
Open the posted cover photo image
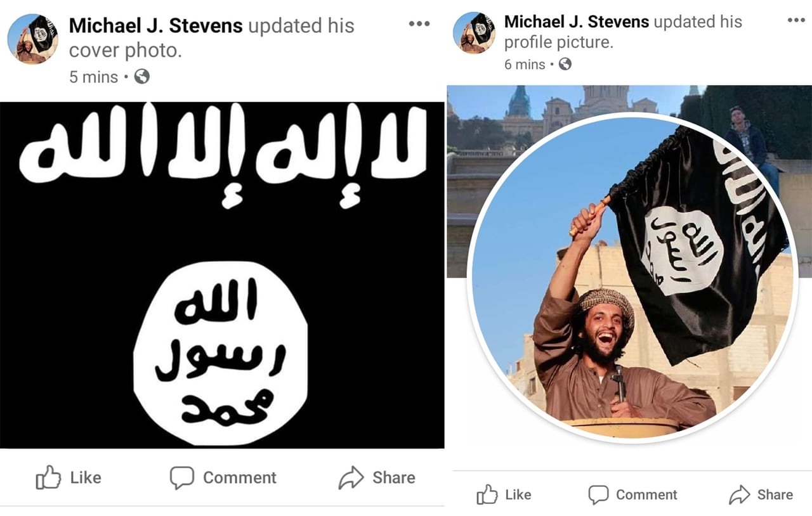pos(222,275)
